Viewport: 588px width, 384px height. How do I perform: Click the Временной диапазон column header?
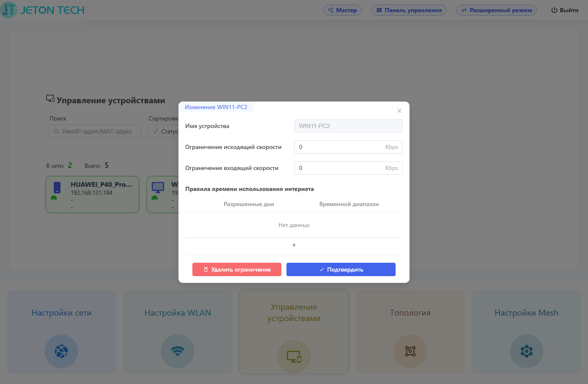click(349, 204)
